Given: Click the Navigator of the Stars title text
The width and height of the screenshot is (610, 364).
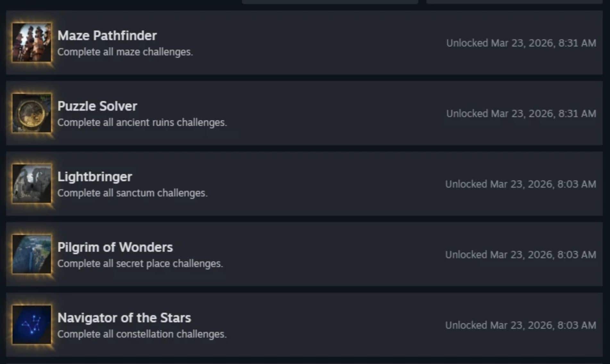Looking at the screenshot, I should pos(124,318).
